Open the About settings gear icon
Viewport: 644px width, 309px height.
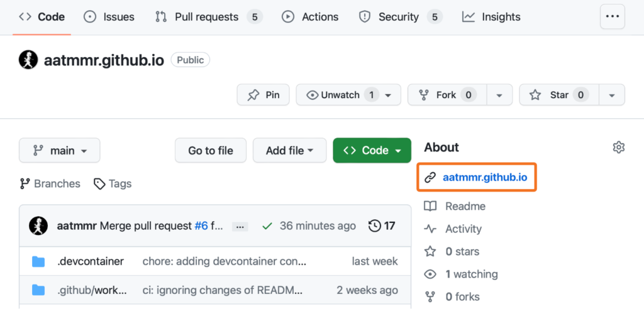(619, 147)
